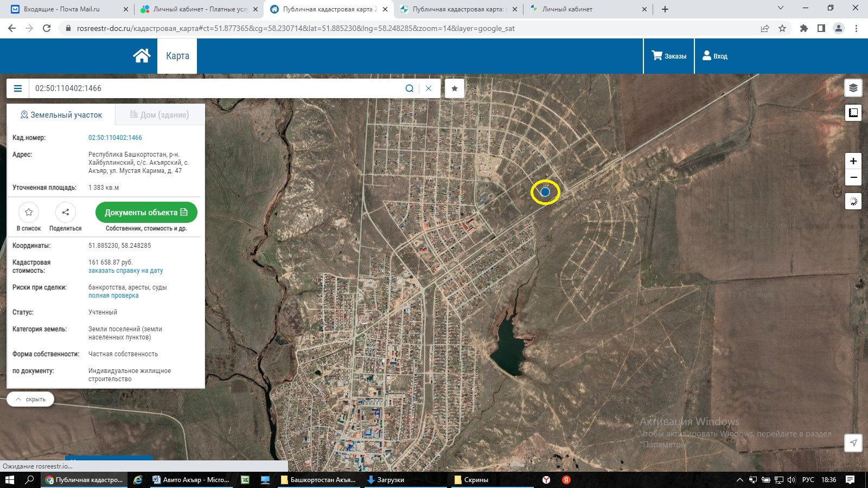Click the blue parcel marker on map
The height and width of the screenshot is (488, 868).
click(545, 192)
